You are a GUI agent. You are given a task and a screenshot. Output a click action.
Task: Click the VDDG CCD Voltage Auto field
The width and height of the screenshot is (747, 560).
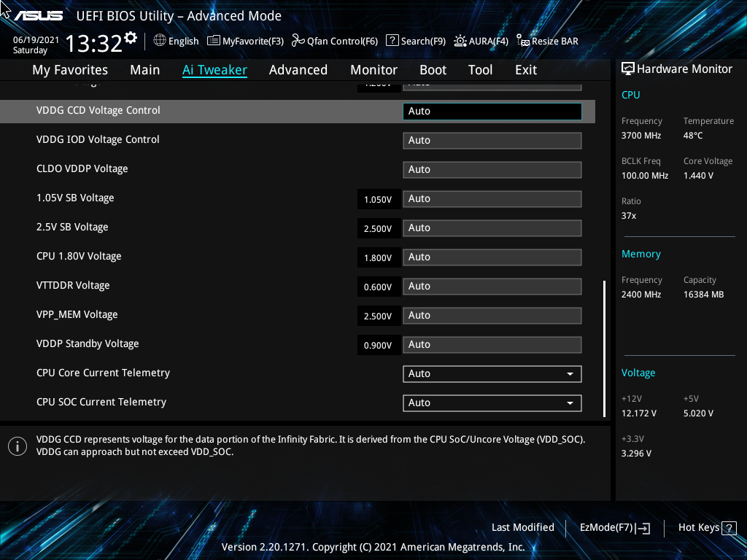tap(492, 112)
